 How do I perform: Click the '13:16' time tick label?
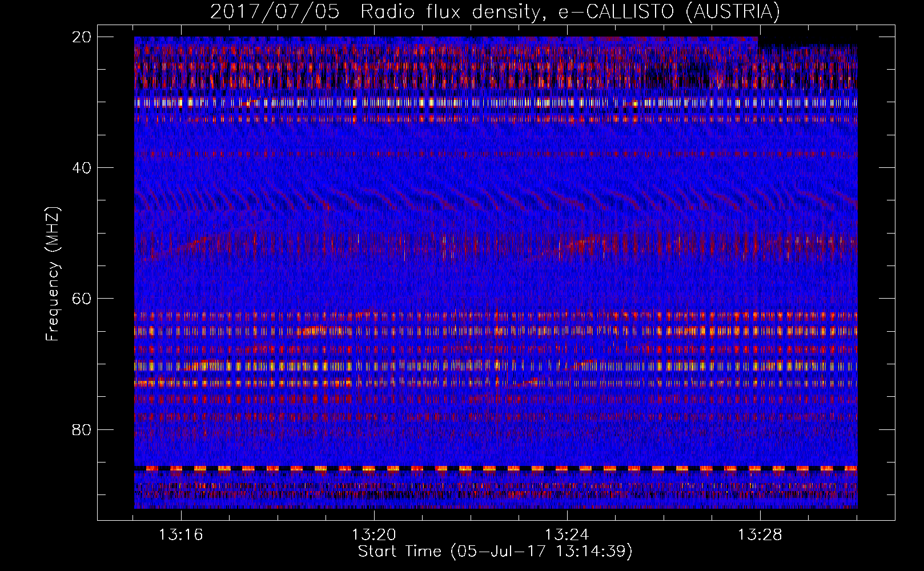(181, 535)
